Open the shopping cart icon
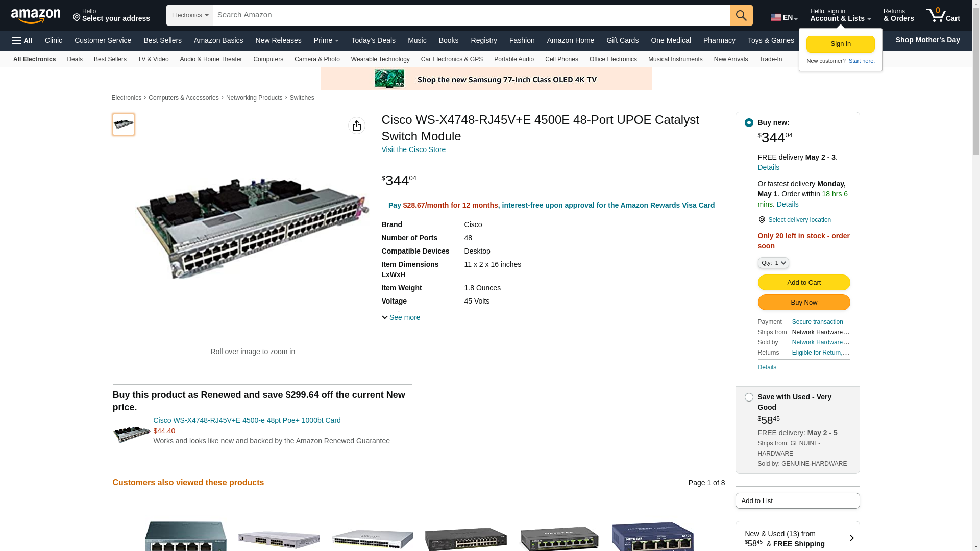 [x=942, y=15]
